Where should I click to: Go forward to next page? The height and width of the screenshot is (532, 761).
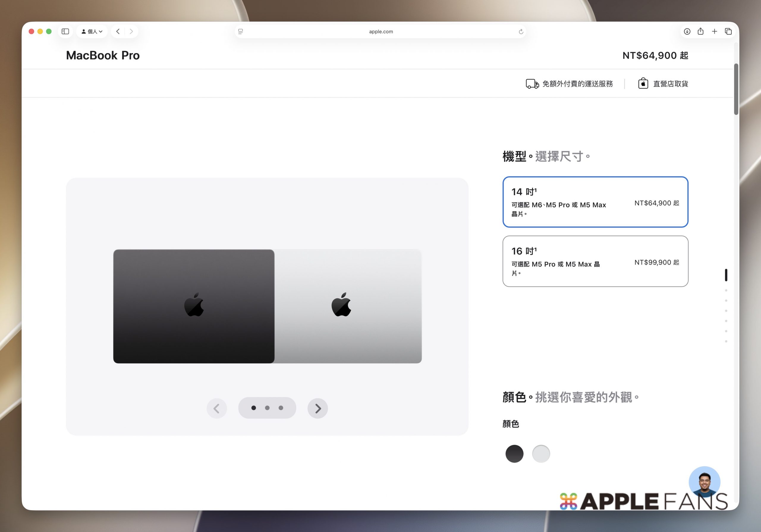coord(131,31)
